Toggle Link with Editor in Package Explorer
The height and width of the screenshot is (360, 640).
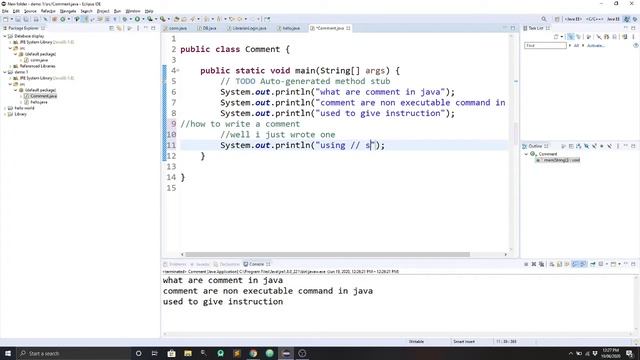119,28
